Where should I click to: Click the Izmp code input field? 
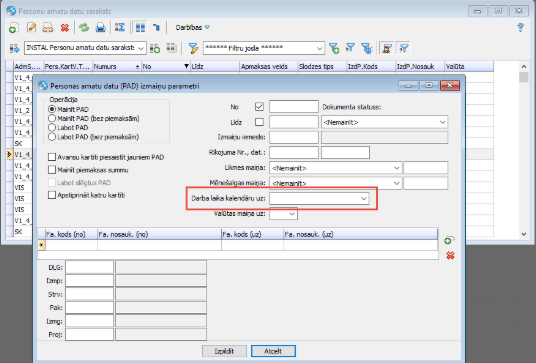[x=89, y=281]
